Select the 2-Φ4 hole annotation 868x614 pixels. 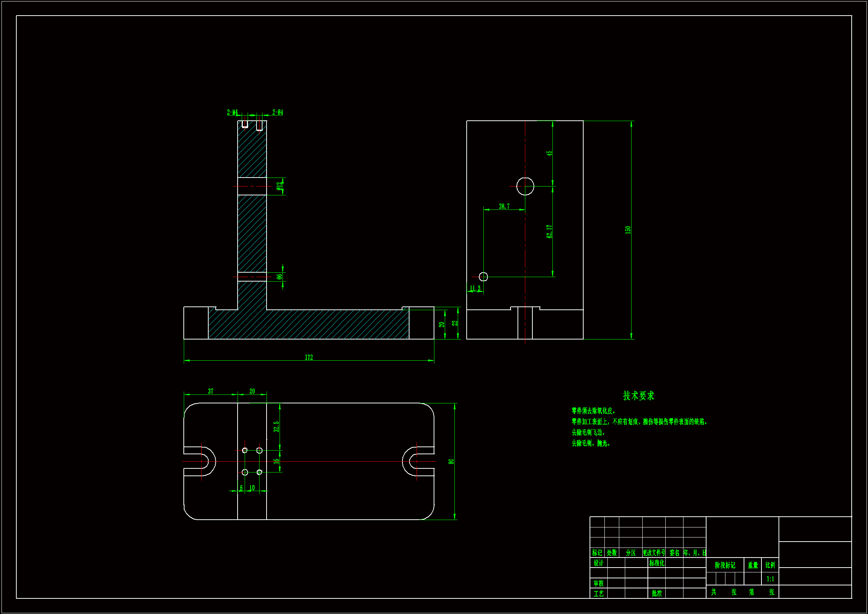pyautogui.click(x=277, y=112)
